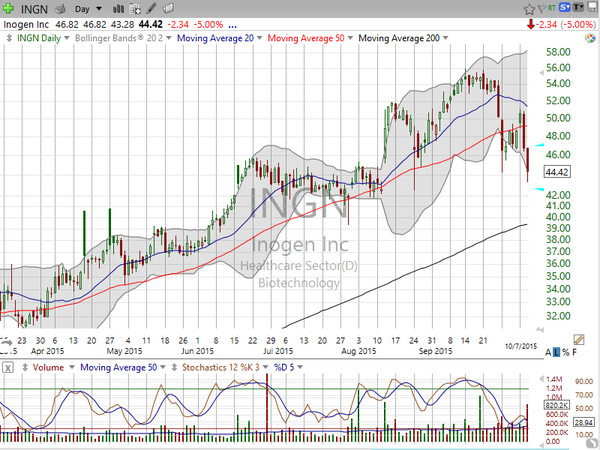Open the chart color palette icon
Image resolution: width=600 pixels, height=450 pixels.
coord(590,38)
